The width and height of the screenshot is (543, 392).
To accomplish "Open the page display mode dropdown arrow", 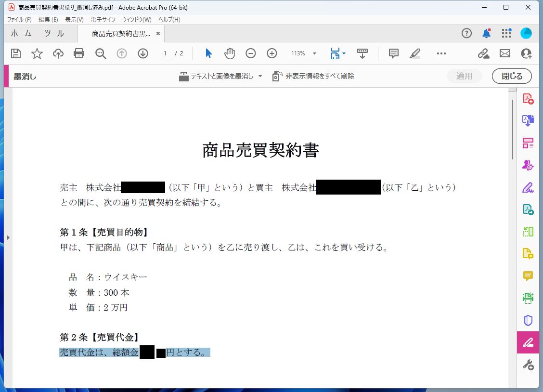I will coord(343,53).
